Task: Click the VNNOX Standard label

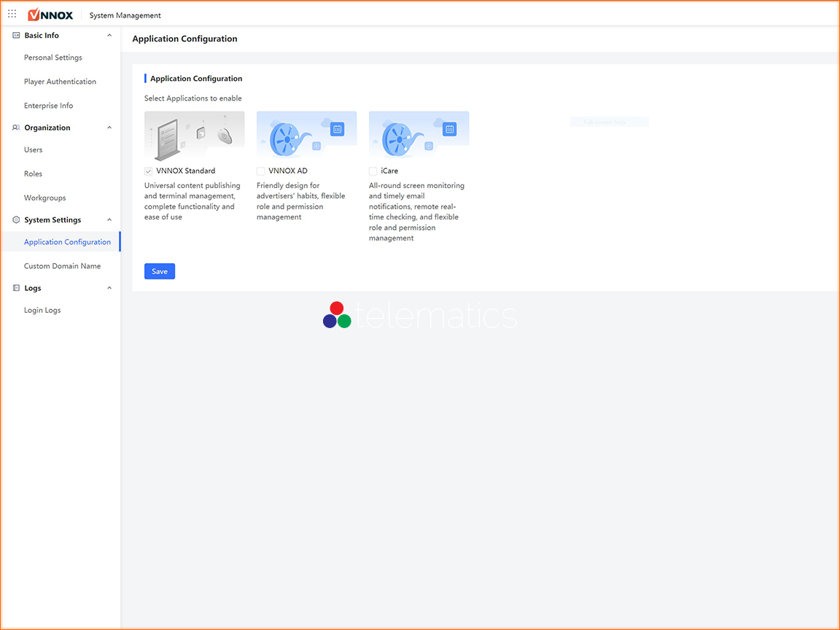Action: point(185,171)
